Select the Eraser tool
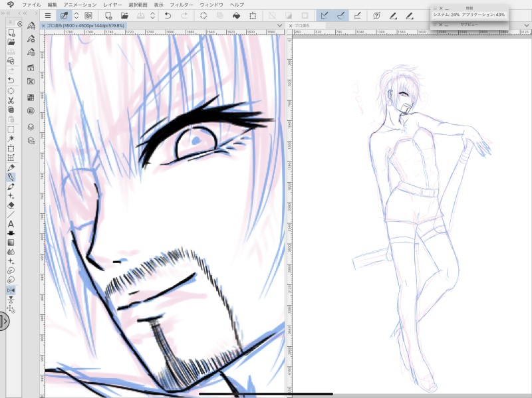 point(11,205)
